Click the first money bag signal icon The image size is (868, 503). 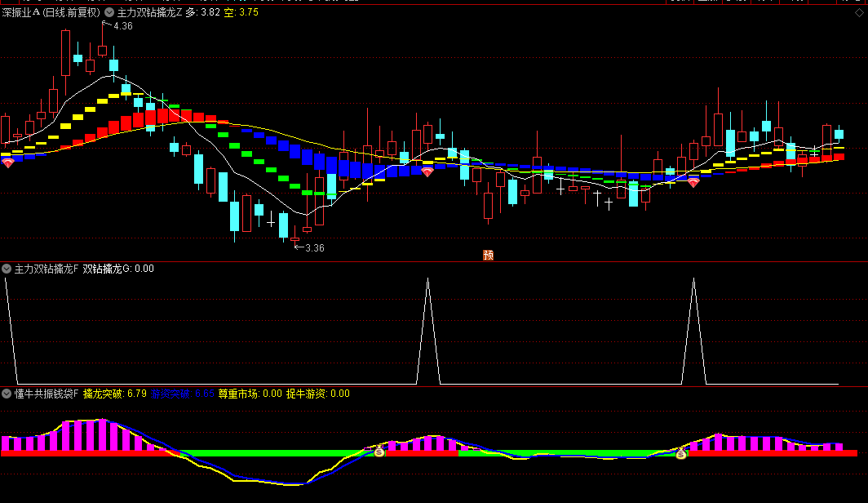(379, 451)
